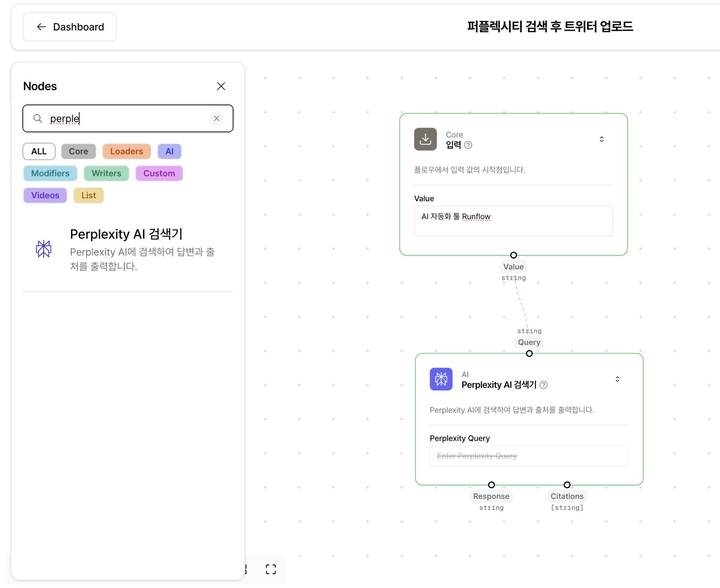Filter nodes by List category
Screen dimensions: 720x588
tap(89, 195)
